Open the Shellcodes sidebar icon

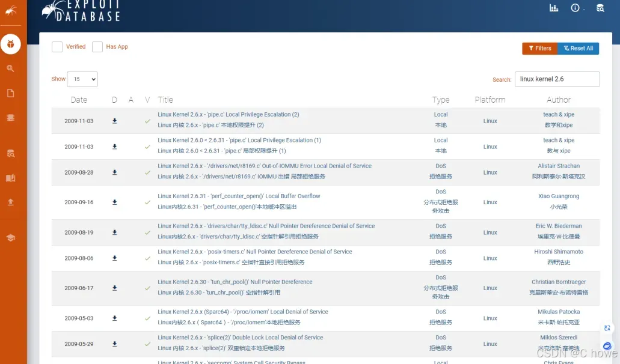click(11, 118)
